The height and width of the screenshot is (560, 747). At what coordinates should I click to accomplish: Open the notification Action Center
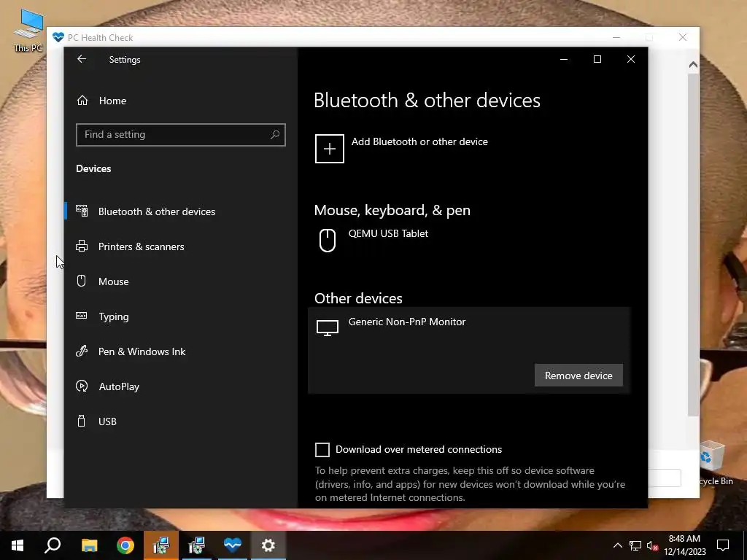click(723, 545)
